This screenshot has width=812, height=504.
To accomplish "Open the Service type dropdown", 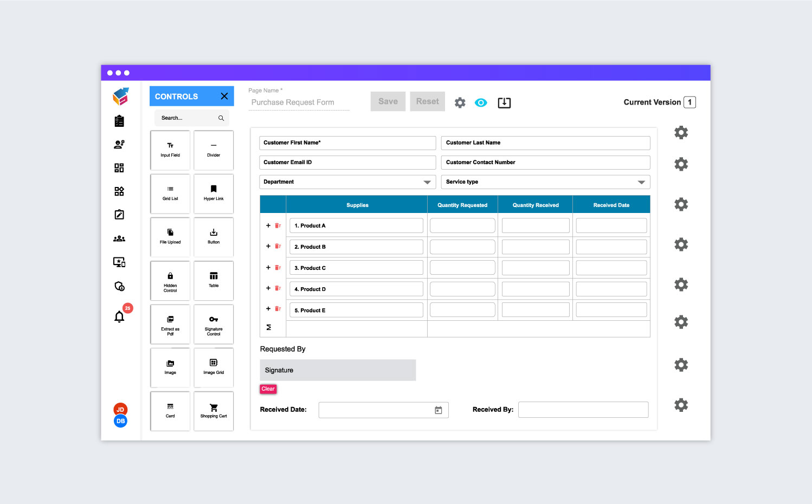I will pos(641,182).
